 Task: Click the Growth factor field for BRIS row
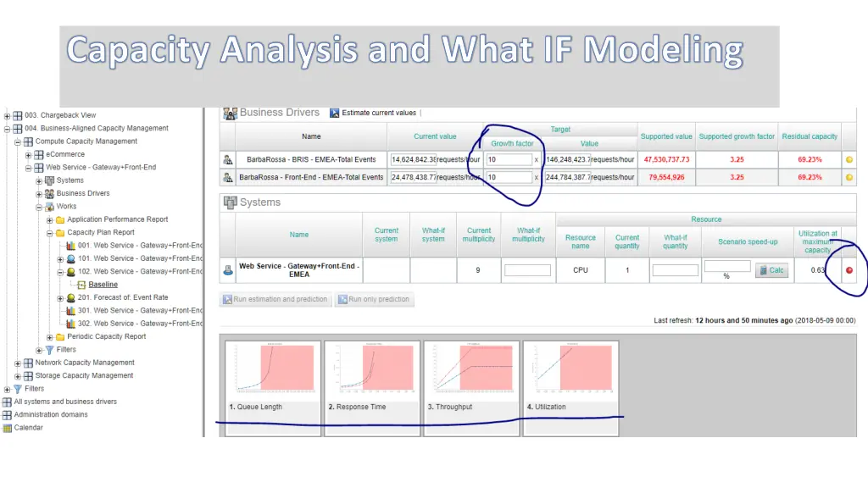point(509,160)
